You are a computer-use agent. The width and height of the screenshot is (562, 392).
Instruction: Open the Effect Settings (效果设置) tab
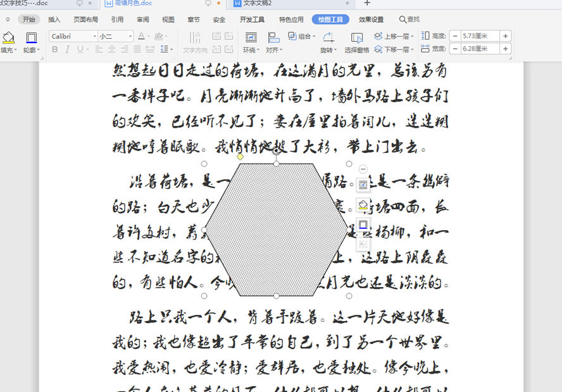point(371,20)
